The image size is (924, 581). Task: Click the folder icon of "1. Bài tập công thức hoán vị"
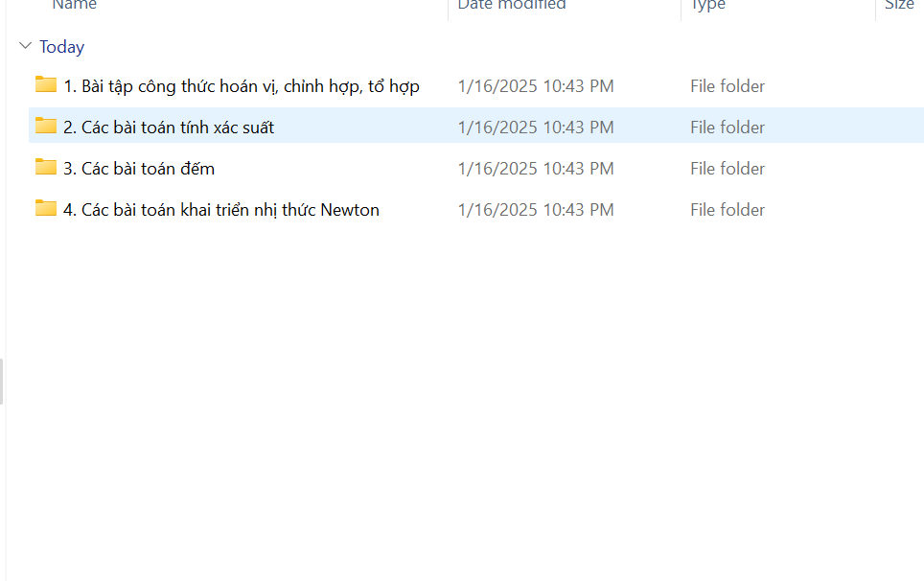(x=46, y=84)
